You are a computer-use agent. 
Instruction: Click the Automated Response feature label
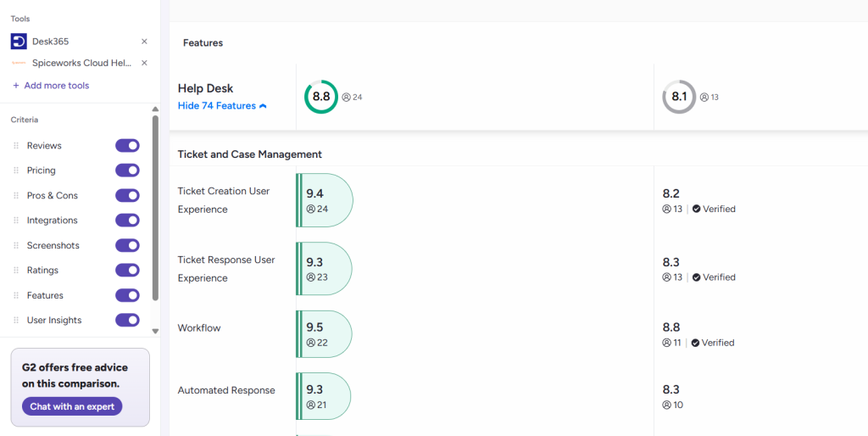[x=226, y=390]
